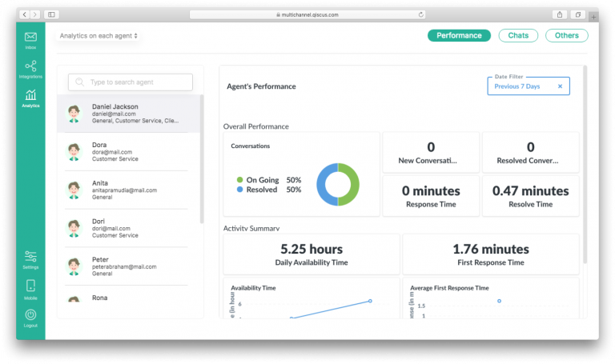Click the green On Going donut segment

348,184
